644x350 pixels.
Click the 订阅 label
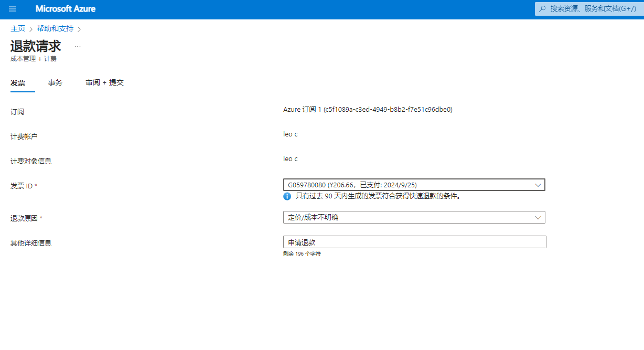(17, 112)
